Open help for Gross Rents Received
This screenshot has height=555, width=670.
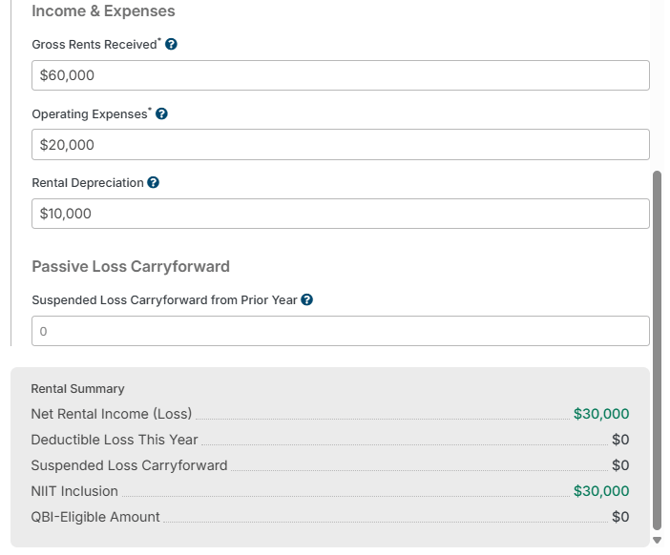pyautogui.click(x=171, y=44)
